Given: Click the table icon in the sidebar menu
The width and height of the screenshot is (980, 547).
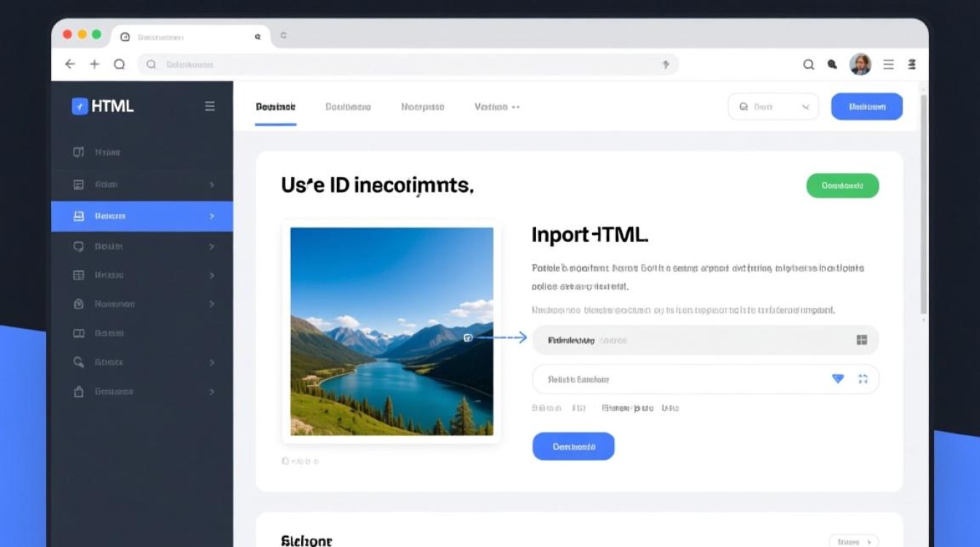Looking at the screenshot, I should pos(79,275).
